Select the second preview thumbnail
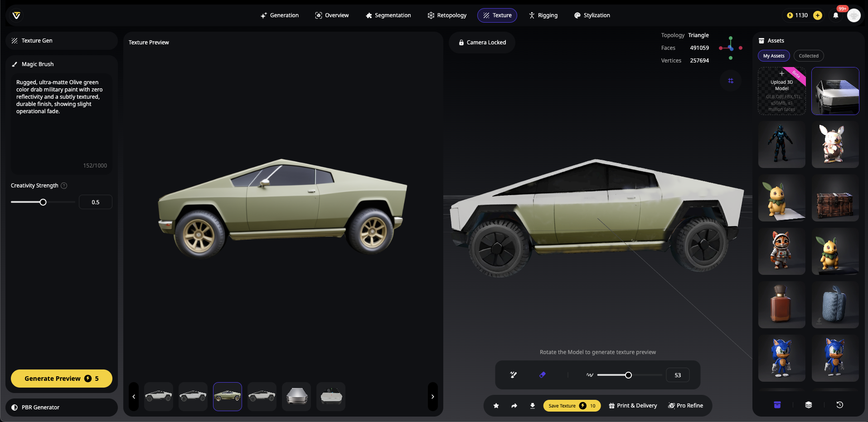 (193, 397)
